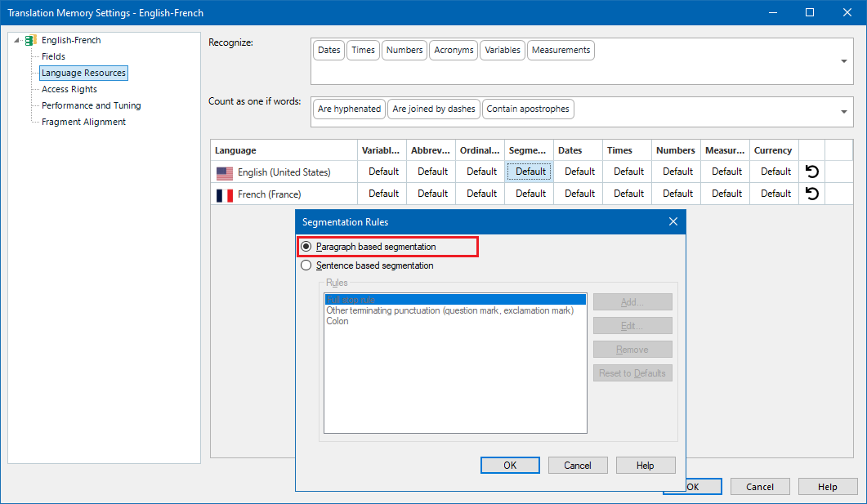Click the Are joined by dashes tag
Image resolution: width=867 pixels, height=504 pixels.
click(434, 109)
